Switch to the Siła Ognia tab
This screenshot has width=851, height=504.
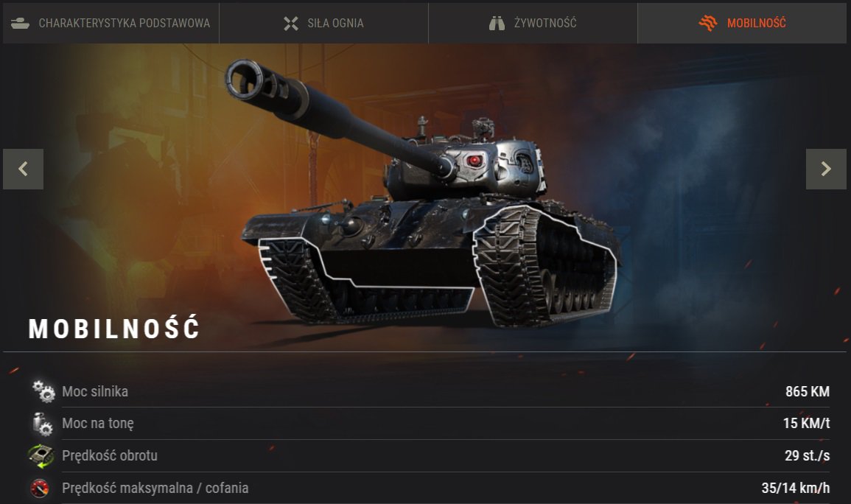tap(323, 23)
